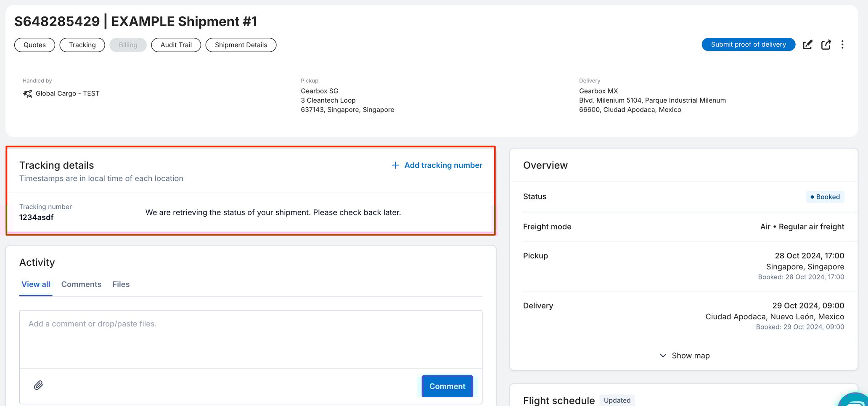Viewport: 868px width, 406px height.
Task: Open the Audit Trail tab
Action: tap(176, 45)
